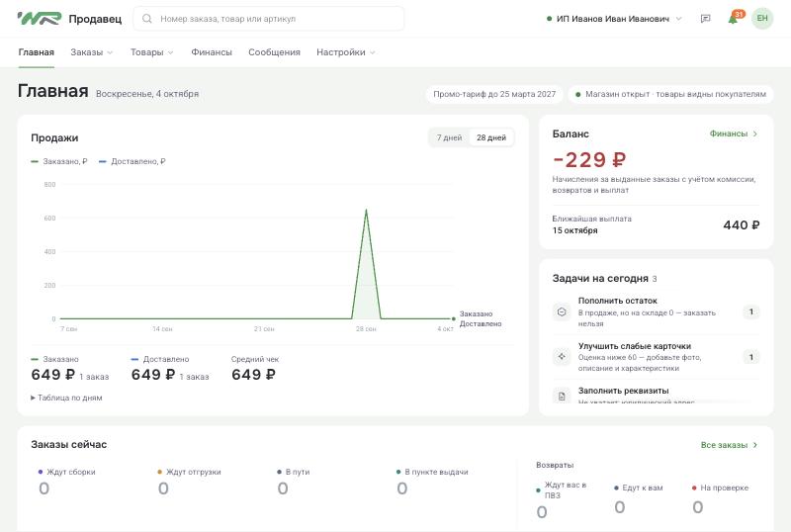Go to the Главная tab

(37, 52)
